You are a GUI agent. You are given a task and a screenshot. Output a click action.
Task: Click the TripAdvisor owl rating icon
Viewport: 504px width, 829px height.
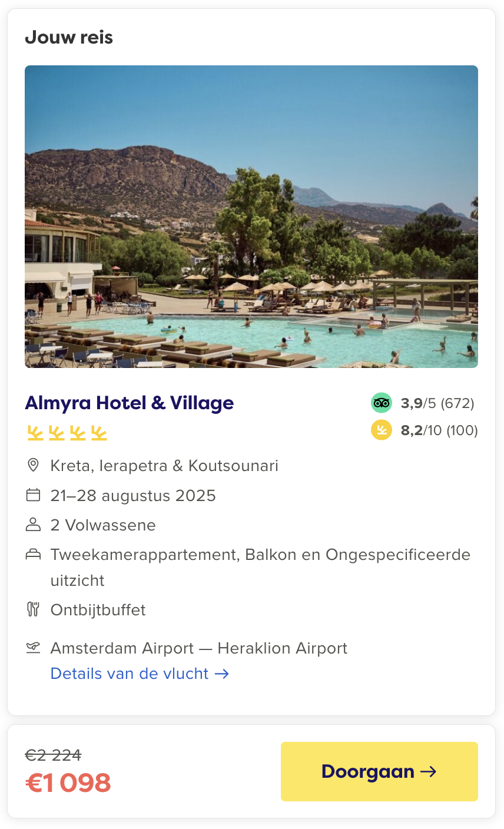click(x=381, y=403)
